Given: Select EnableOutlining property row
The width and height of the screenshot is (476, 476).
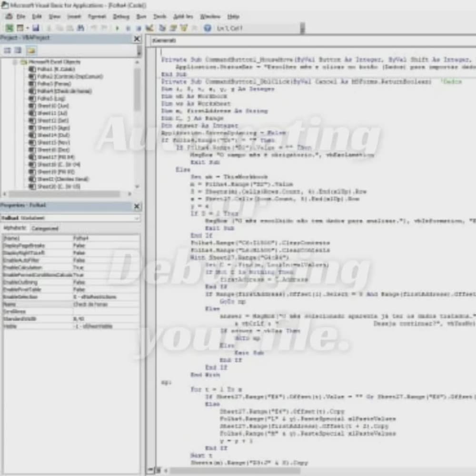Looking at the screenshot, I should point(71,282).
